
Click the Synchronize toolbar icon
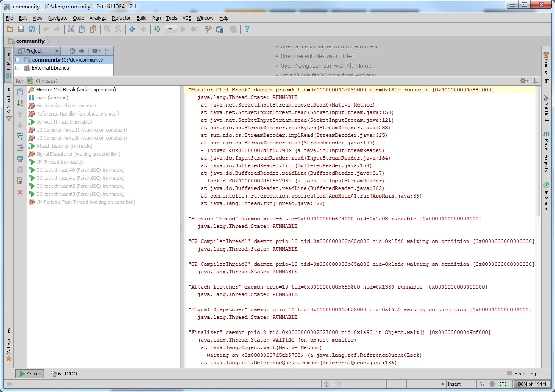[32, 29]
